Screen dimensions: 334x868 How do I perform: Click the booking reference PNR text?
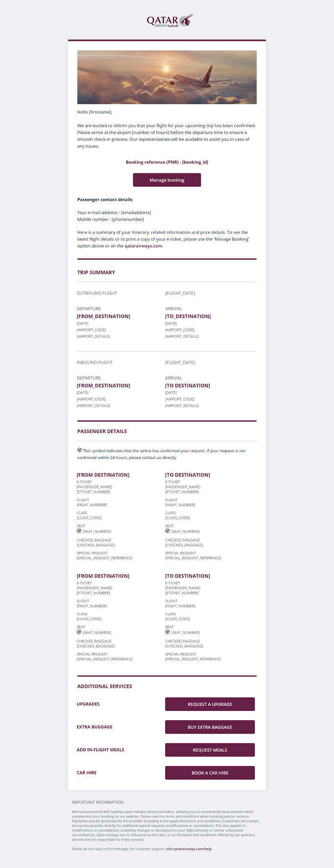click(167, 162)
